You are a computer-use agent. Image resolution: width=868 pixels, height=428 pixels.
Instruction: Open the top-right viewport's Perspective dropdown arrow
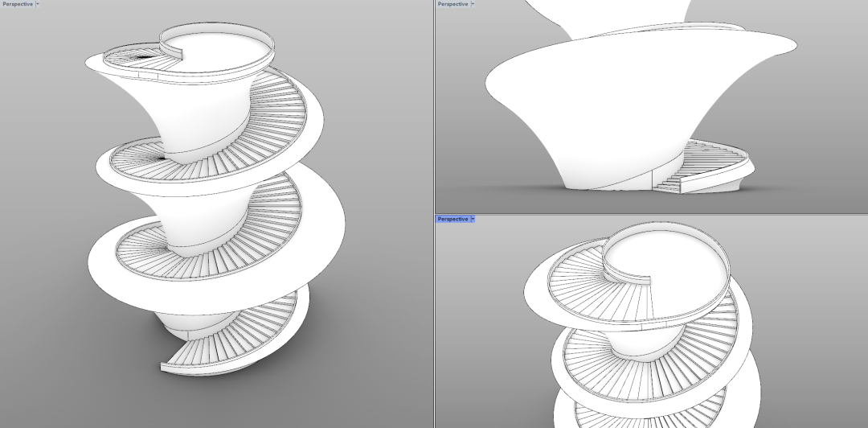[x=473, y=4]
